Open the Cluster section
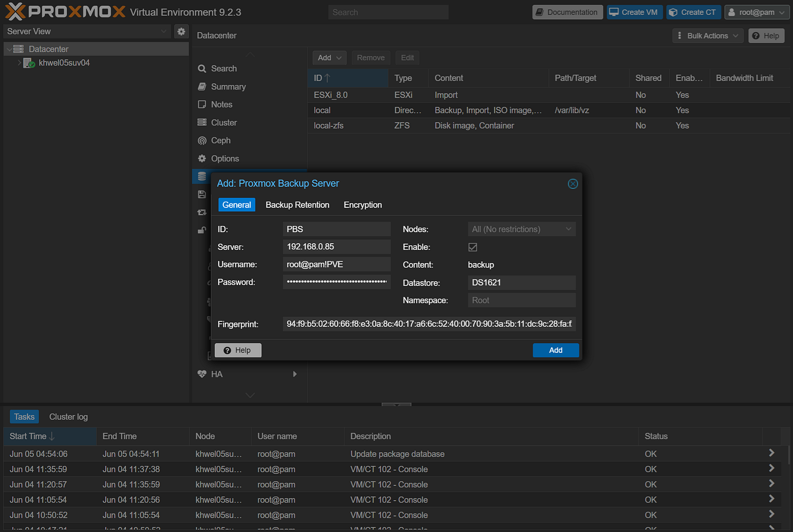The image size is (793, 532). pyautogui.click(x=224, y=122)
